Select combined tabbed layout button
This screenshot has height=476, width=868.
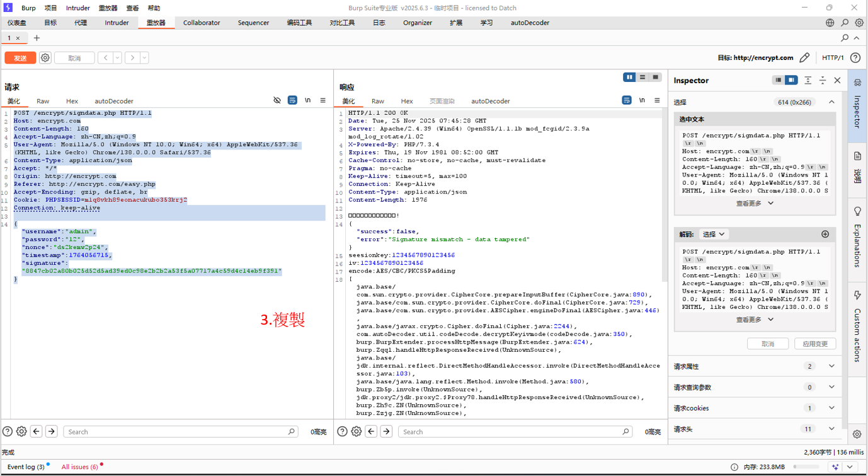(655, 77)
